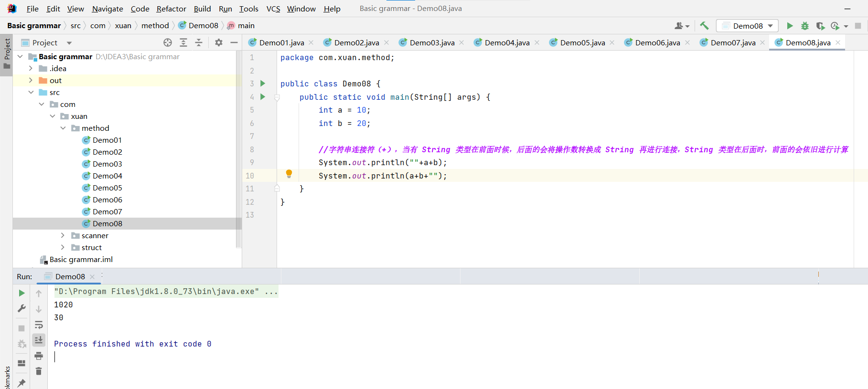Toggle the Pin Tab icon in Run panel

coord(21,383)
